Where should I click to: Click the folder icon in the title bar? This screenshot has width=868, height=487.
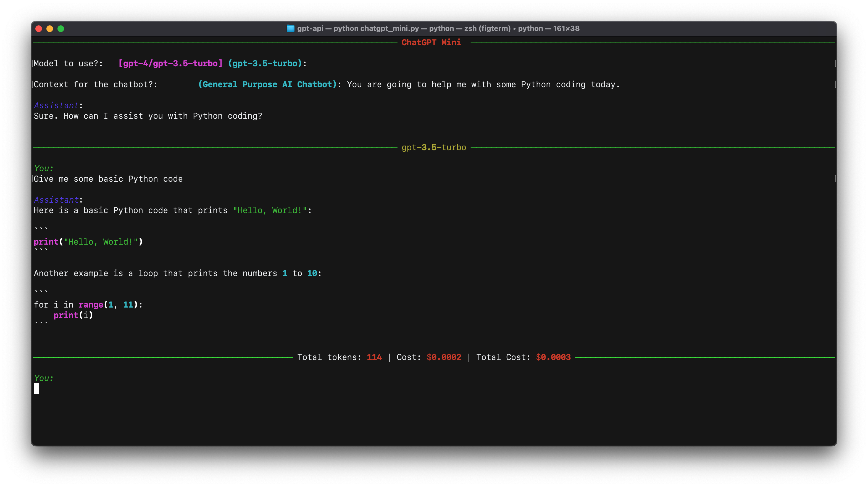click(x=290, y=28)
